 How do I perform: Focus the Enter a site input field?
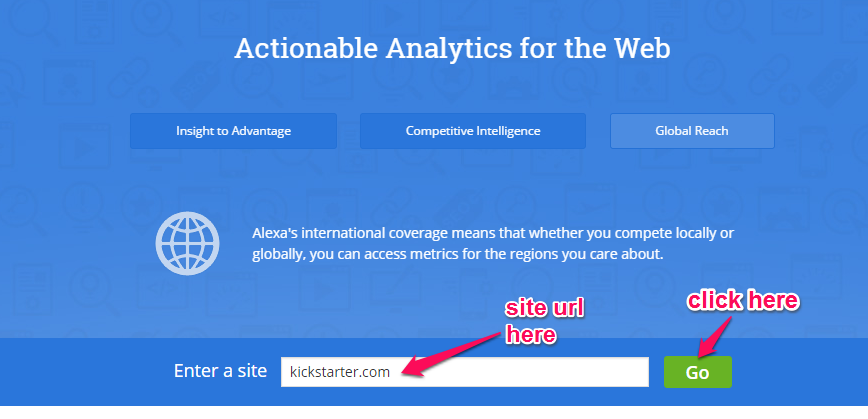click(x=520, y=372)
